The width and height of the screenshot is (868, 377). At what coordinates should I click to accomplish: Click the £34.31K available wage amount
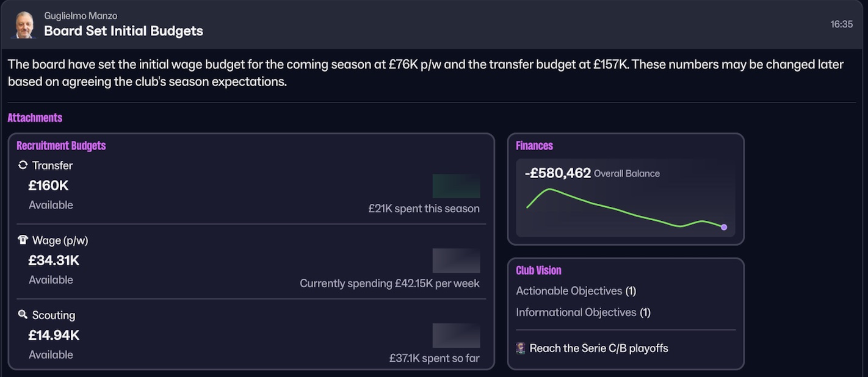pos(54,260)
